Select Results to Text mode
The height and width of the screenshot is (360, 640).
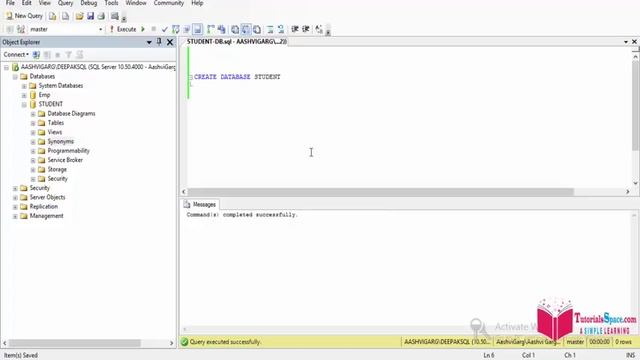tap(235, 29)
